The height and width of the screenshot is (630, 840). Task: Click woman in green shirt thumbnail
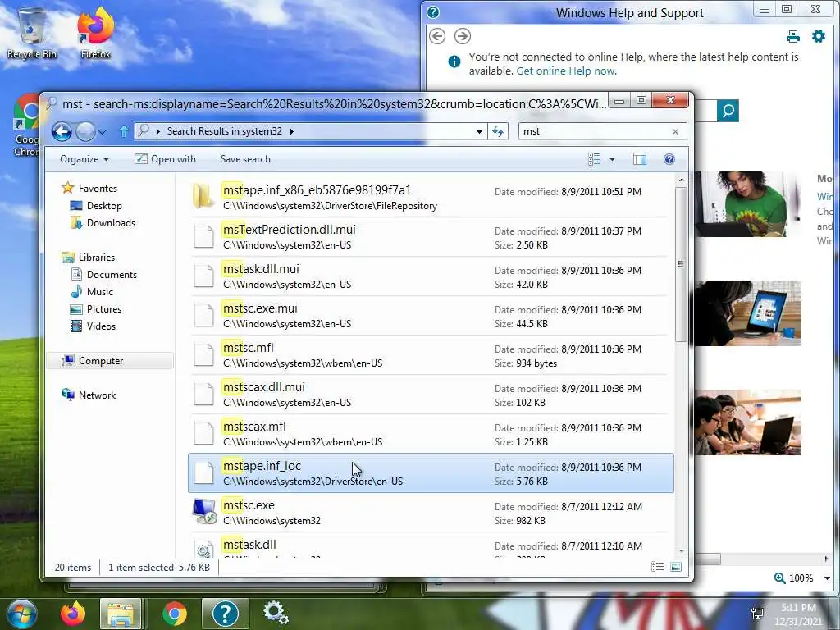[x=746, y=204]
